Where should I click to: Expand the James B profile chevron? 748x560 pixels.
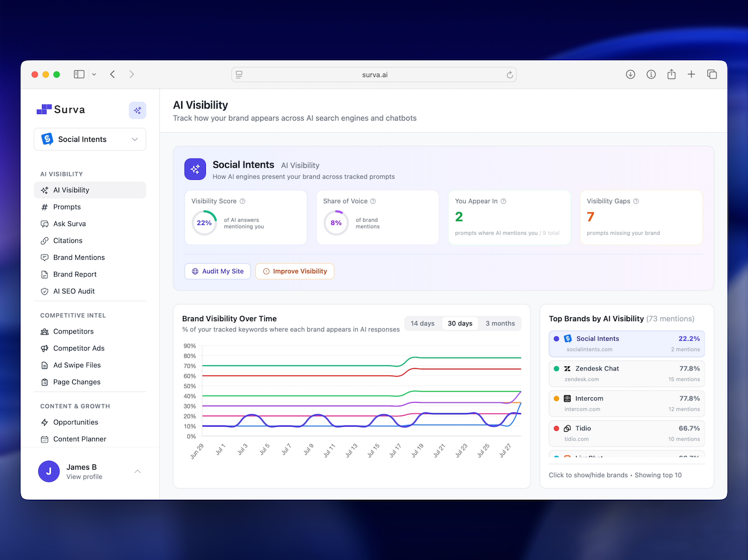(x=138, y=472)
